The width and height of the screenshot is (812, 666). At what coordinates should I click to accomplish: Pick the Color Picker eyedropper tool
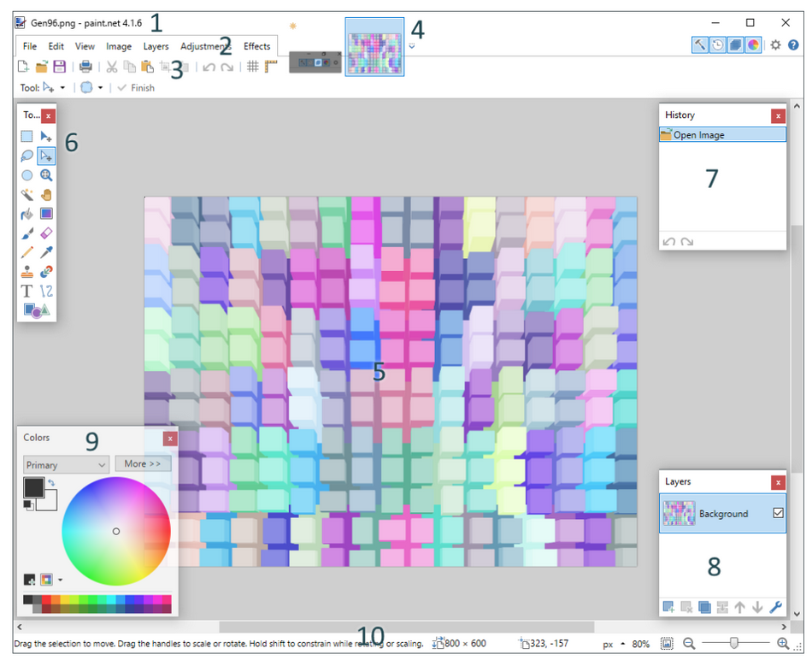click(x=47, y=252)
